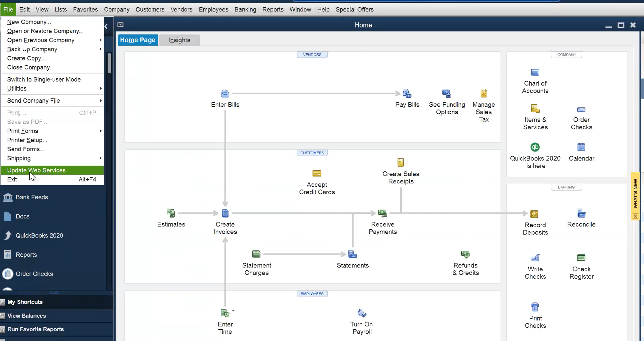Choose Close Company
This screenshot has height=341, width=644.
(x=52, y=68)
